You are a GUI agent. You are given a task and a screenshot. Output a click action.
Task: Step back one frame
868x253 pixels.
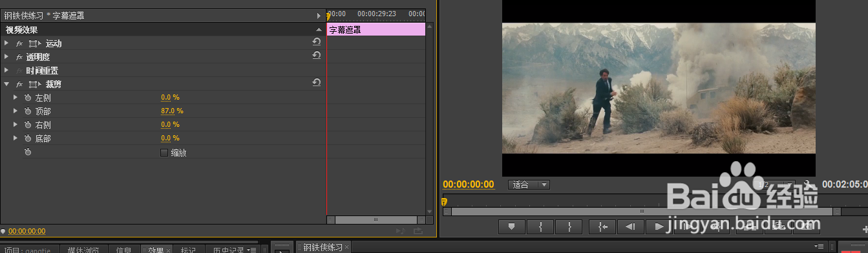(630, 226)
